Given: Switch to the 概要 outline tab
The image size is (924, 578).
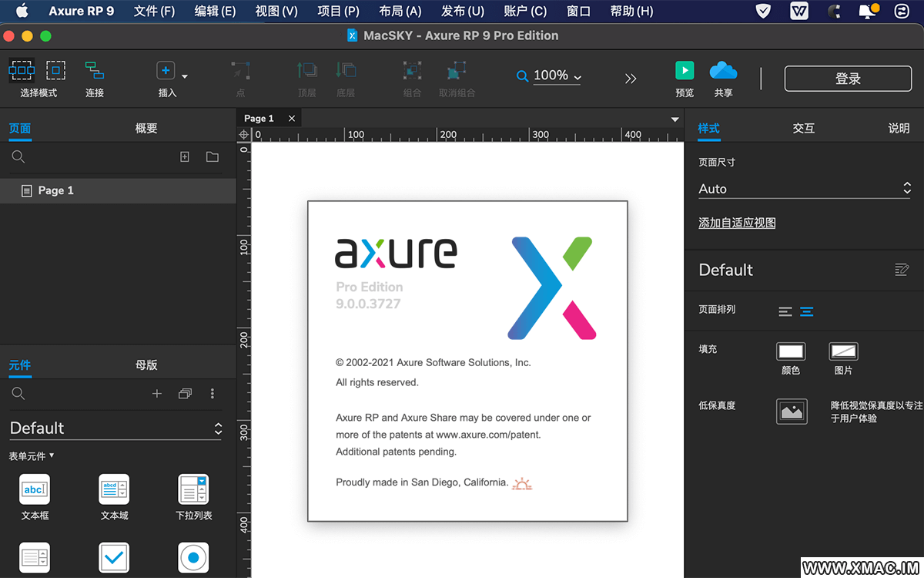Looking at the screenshot, I should 146,129.
